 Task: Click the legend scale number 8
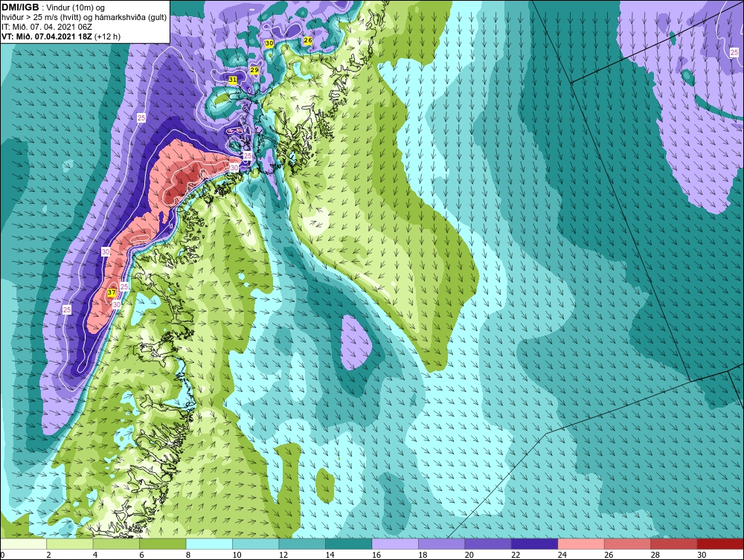[x=188, y=555]
